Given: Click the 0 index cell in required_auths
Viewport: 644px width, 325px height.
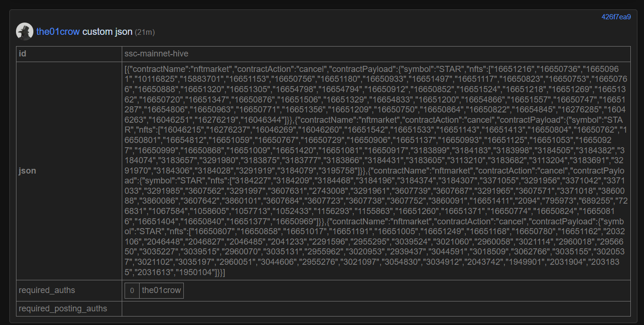Looking at the screenshot, I should [x=132, y=291].
